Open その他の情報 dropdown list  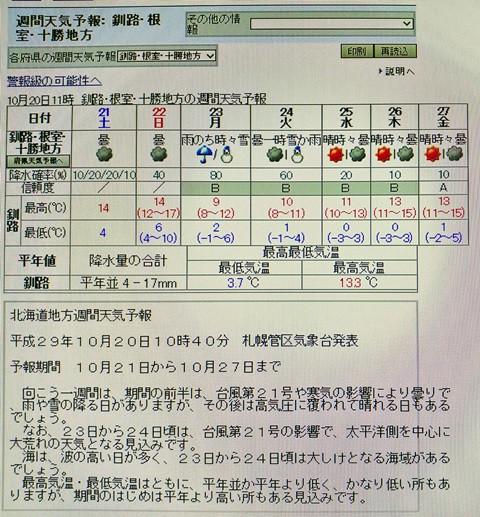coord(332,24)
